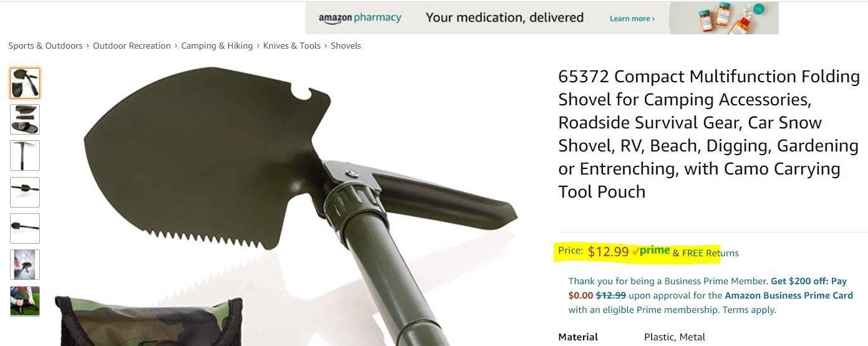Open the Knives & Tools breadcrumb

[292, 46]
